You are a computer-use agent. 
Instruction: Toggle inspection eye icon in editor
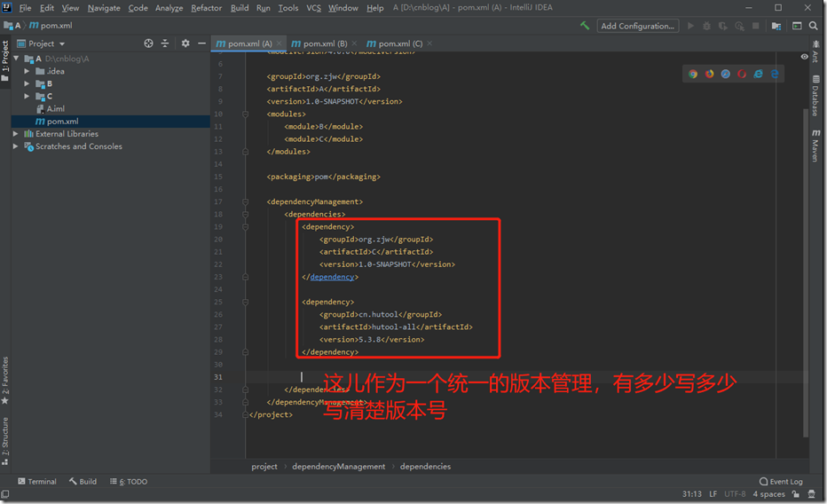coord(804,57)
